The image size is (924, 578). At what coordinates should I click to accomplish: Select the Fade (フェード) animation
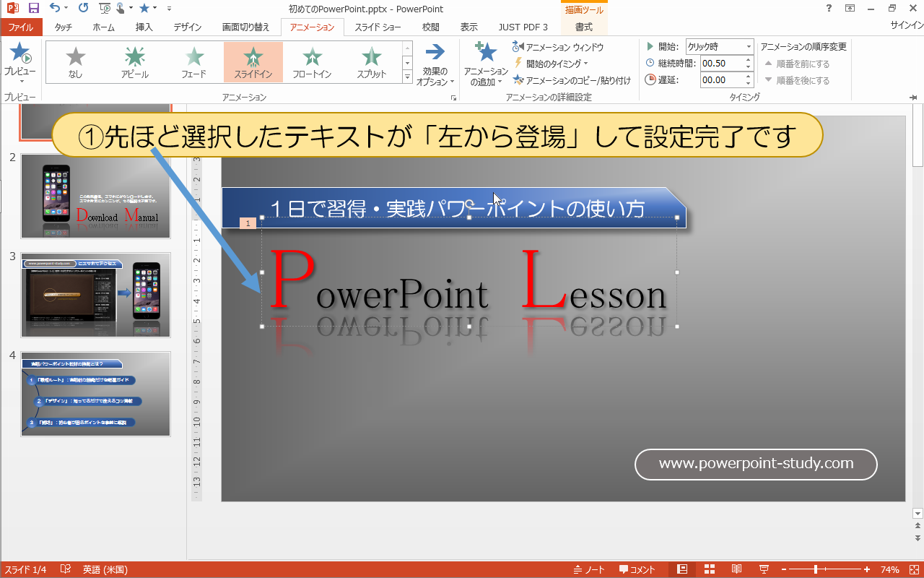coord(193,61)
